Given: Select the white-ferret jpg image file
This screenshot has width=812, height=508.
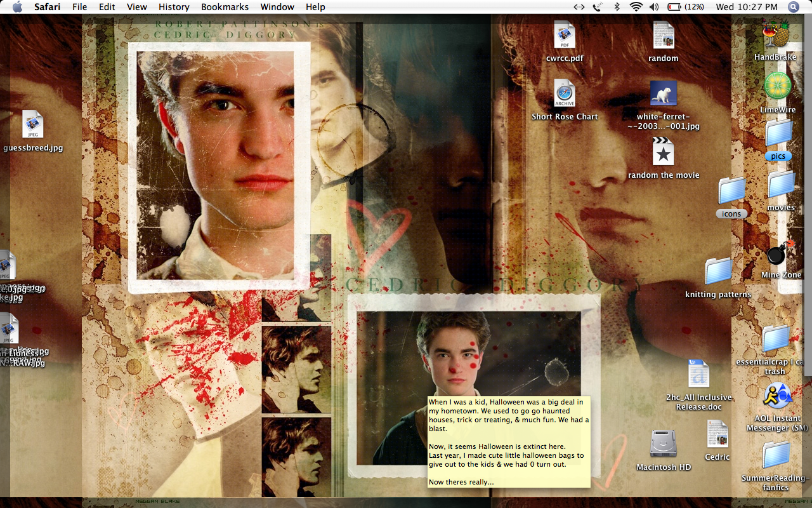Looking at the screenshot, I should coord(663,94).
